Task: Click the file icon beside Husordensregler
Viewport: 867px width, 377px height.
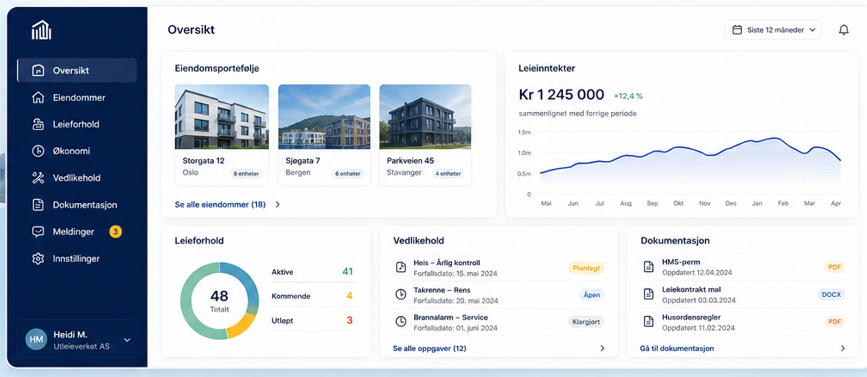Action: click(648, 321)
